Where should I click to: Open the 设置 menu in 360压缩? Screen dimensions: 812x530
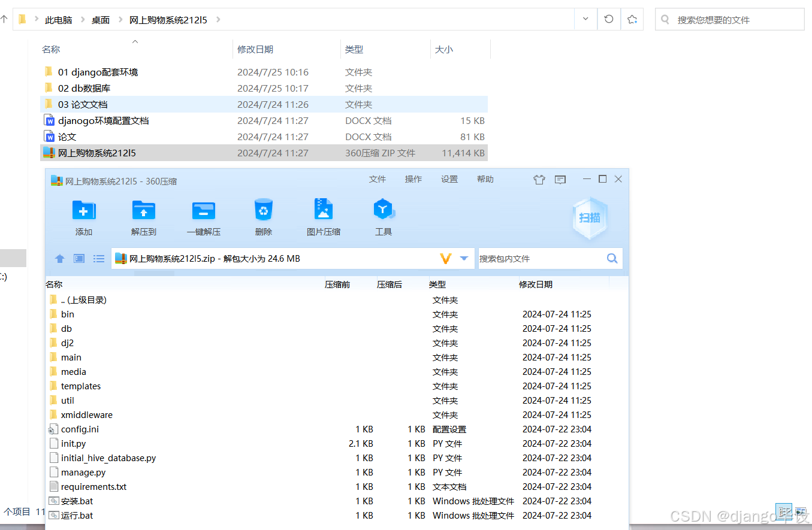[x=449, y=179]
